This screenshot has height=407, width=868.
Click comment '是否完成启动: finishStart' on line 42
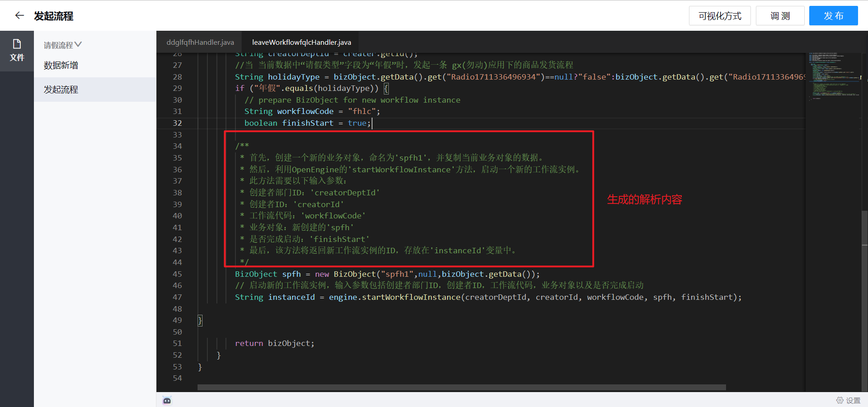(x=305, y=239)
